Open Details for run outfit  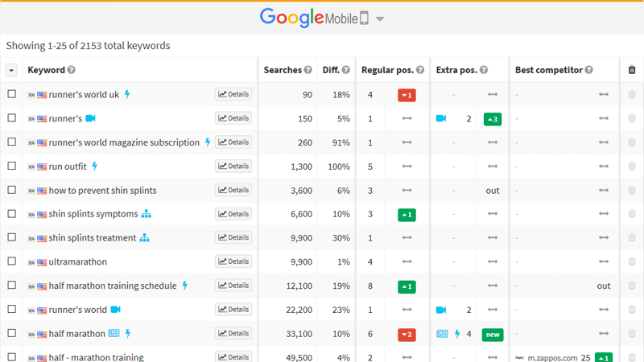click(x=233, y=166)
